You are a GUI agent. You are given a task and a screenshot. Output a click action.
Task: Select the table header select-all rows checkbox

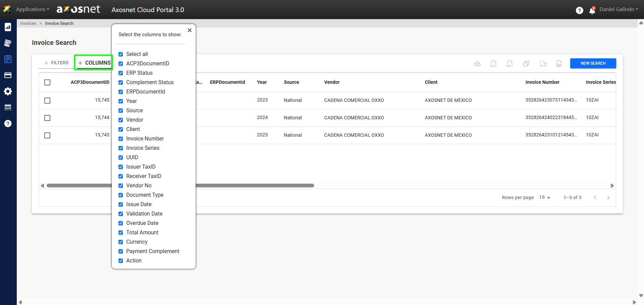(47, 82)
